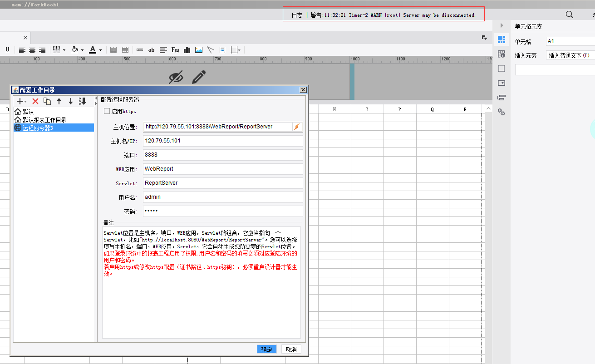This screenshot has height=364, width=595.
Task: Select column header Q in the sheet
Action: [x=432, y=109]
